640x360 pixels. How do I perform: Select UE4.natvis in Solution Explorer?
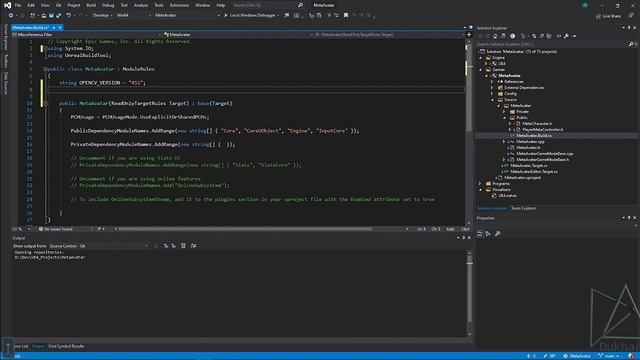pos(507,196)
